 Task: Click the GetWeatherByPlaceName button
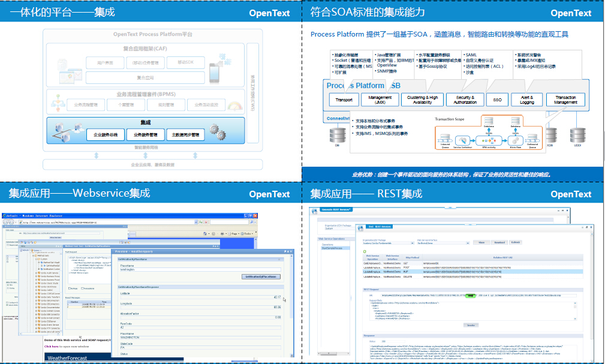(x=261, y=277)
